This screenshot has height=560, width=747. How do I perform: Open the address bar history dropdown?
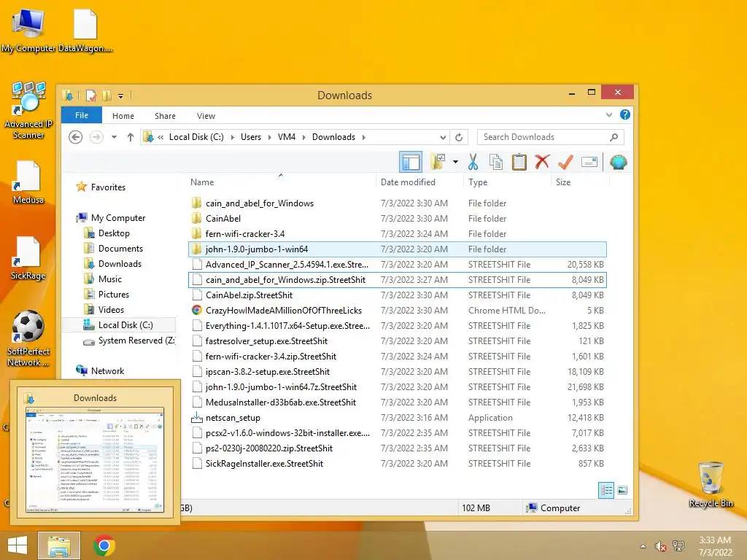pos(443,137)
